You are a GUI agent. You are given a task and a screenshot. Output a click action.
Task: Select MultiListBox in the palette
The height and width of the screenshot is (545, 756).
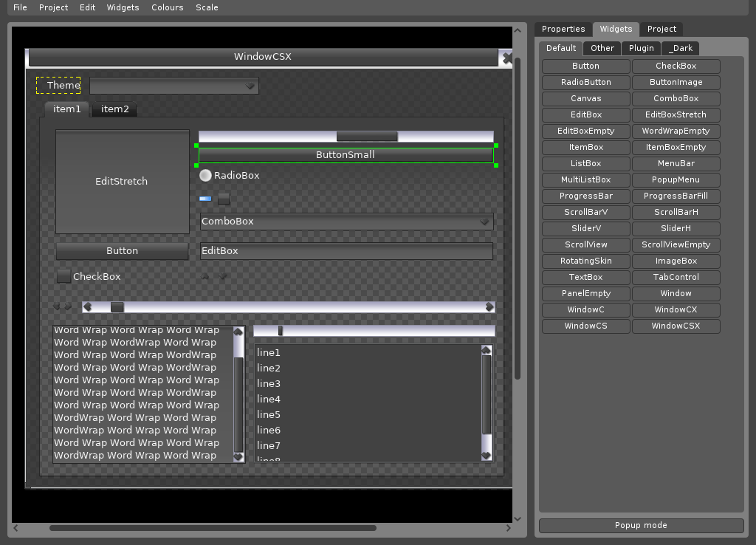pyautogui.click(x=585, y=180)
